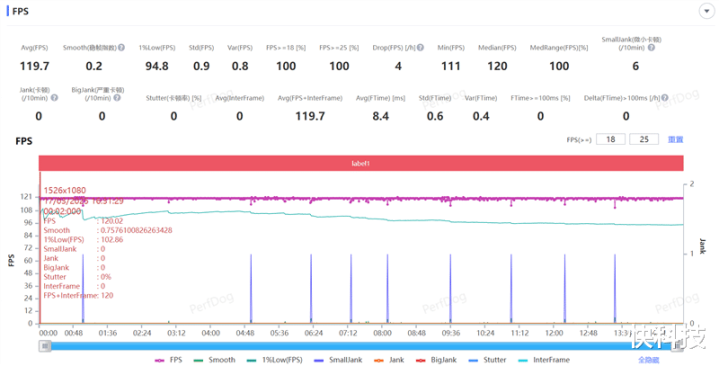The width and height of the screenshot is (719, 366).
Task: Toggle the InterFrame legend entry
Action: [544, 360]
